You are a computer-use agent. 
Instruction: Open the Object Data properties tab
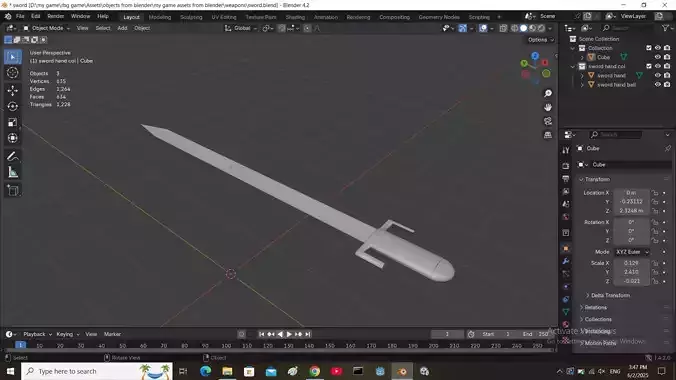tap(566, 312)
